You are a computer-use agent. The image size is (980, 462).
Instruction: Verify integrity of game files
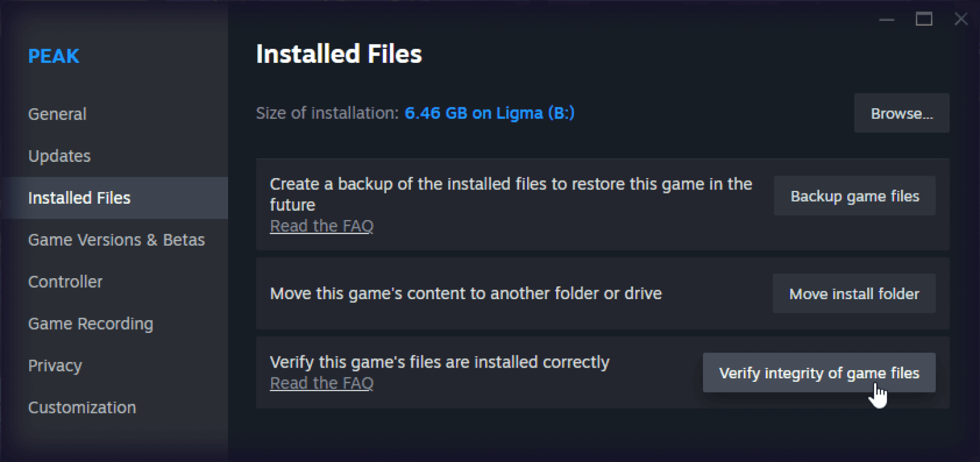[x=819, y=373]
